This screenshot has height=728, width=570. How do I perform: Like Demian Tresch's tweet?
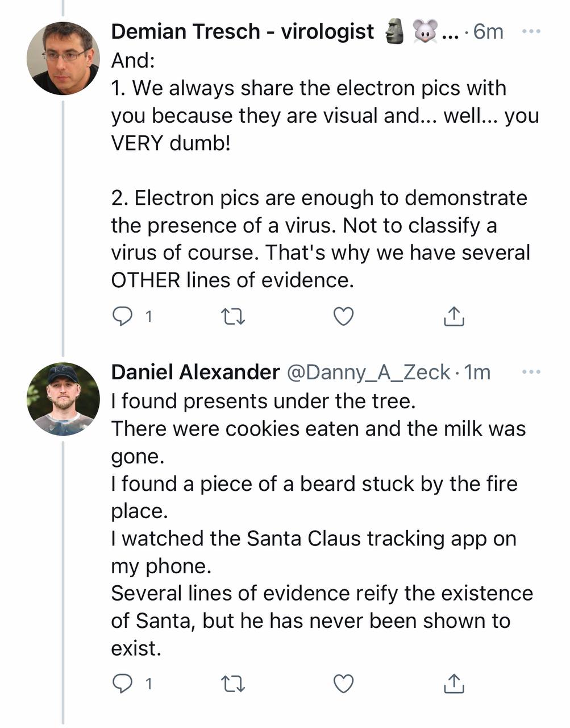pos(342,316)
